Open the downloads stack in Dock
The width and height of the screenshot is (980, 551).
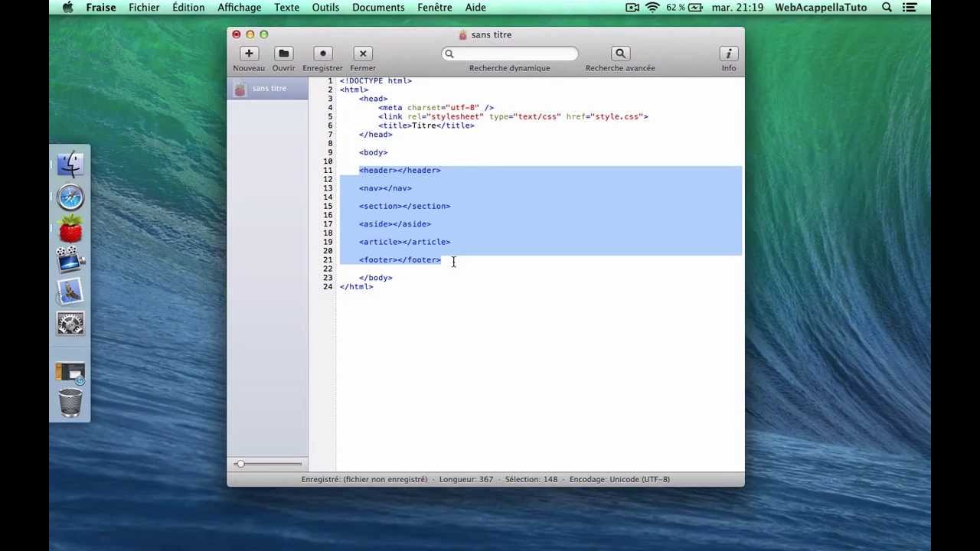point(70,373)
